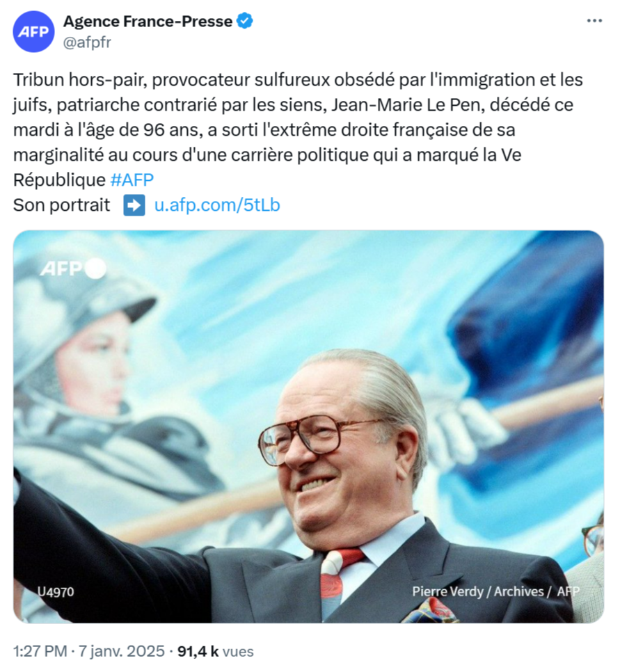Click the "Son portrait" text
Image resolution: width=620 pixels, height=672 pixels.
[x=62, y=205]
